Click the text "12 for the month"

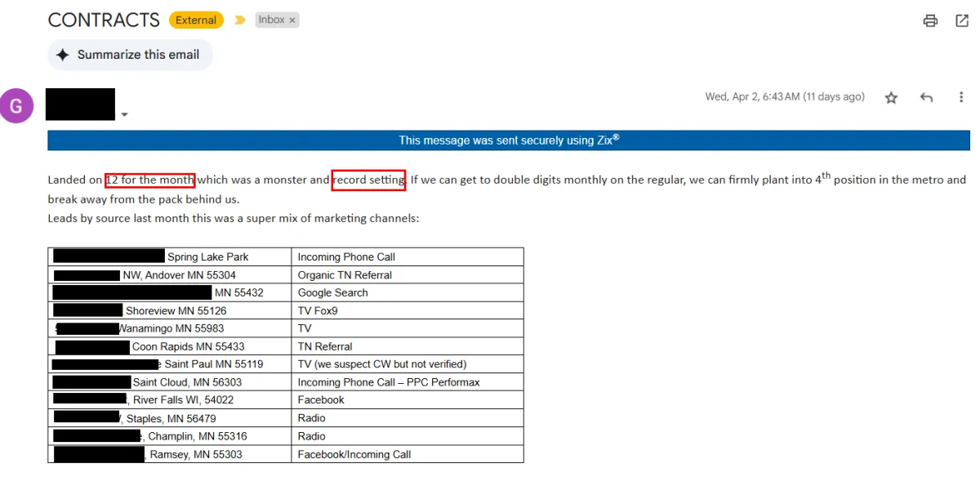[x=150, y=180]
